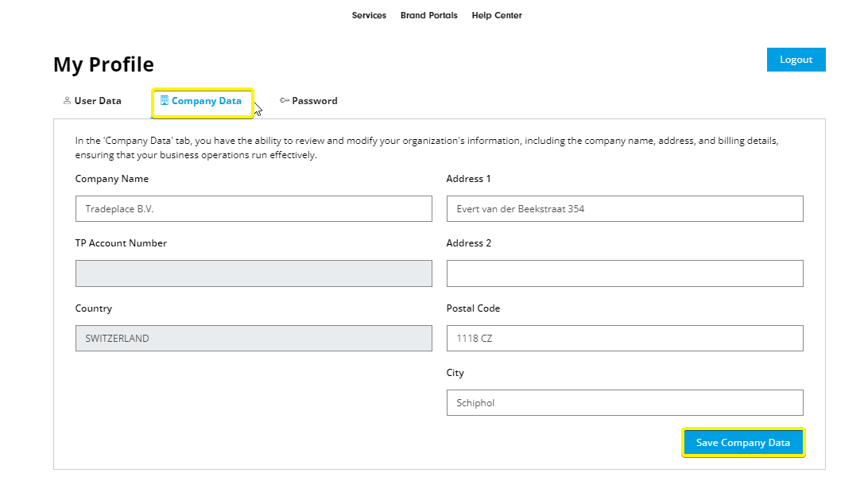The height and width of the screenshot is (477, 868).
Task: Click the 'Postal Code' label
Action: (x=473, y=308)
